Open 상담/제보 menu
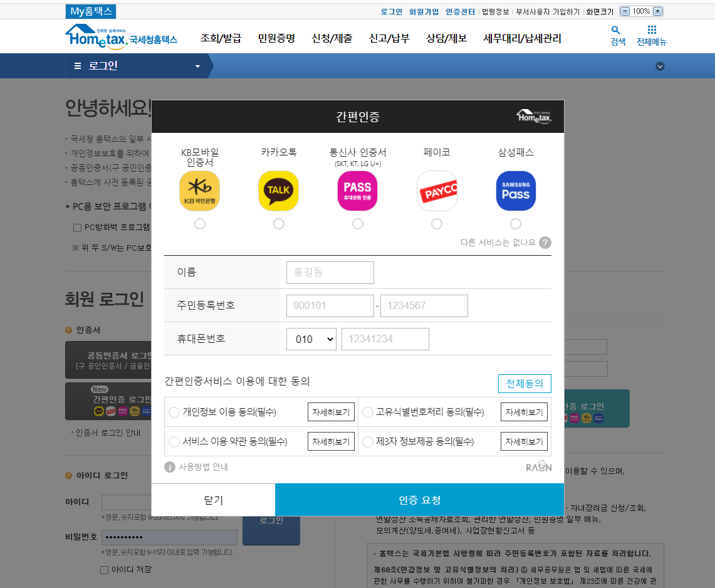715x588 pixels. (446, 38)
